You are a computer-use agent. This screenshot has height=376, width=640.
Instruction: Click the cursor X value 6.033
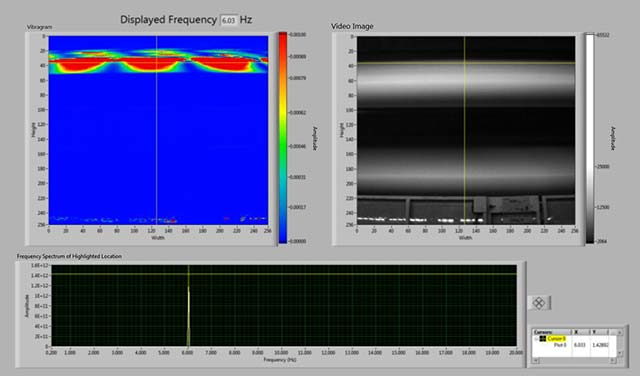pyautogui.click(x=580, y=345)
